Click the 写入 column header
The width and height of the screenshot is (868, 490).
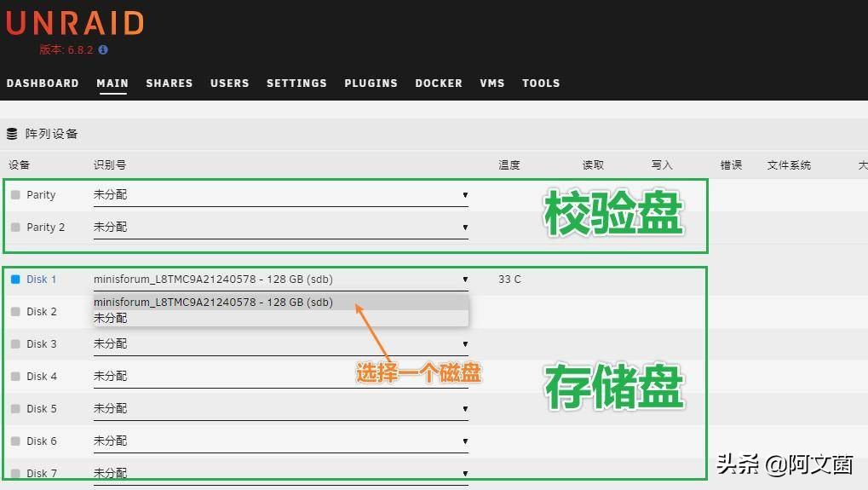pyautogui.click(x=662, y=165)
